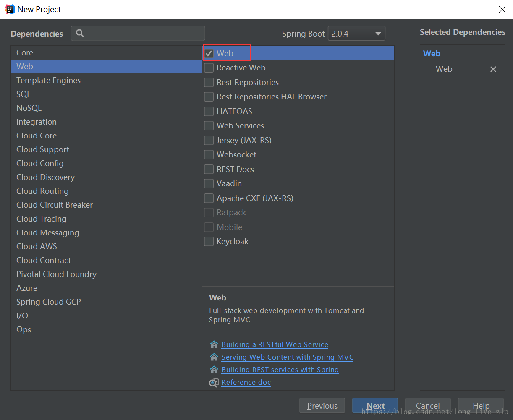Select the I/O category

tap(106, 316)
